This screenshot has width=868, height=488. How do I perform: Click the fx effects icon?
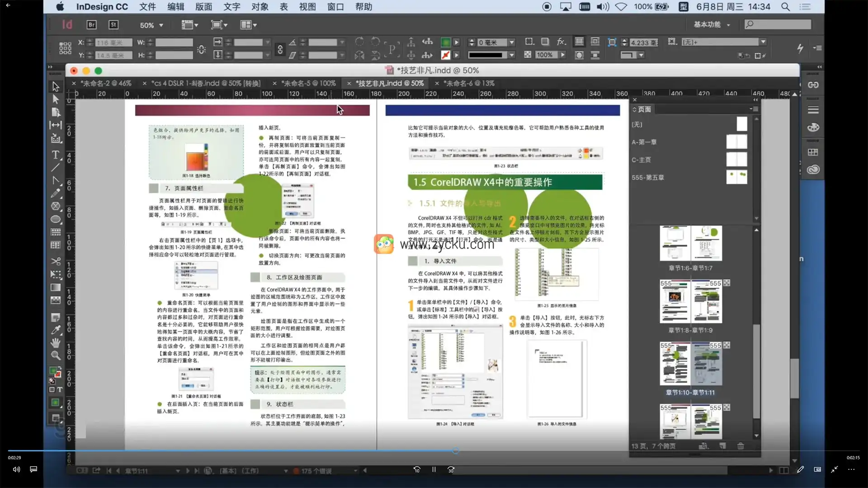(x=561, y=42)
